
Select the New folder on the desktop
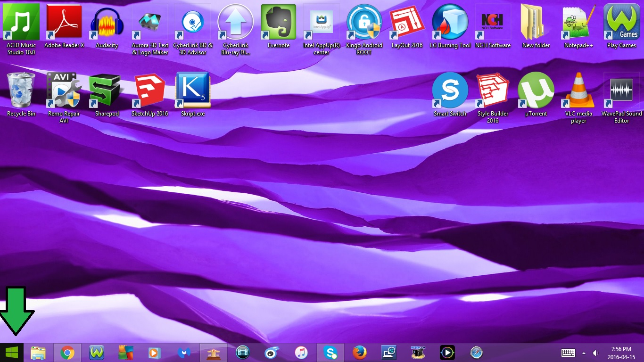pyautogui.click(x=536, y=26)
